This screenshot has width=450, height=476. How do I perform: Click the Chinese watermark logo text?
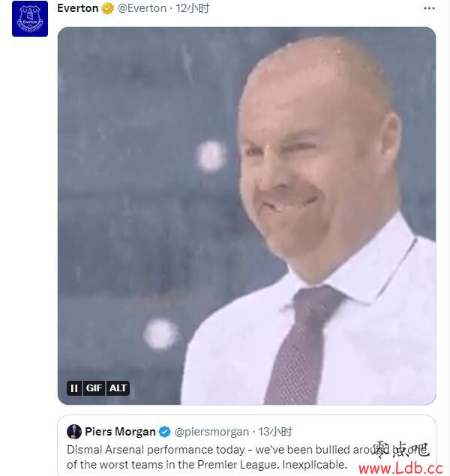click(x=400, y=450)
